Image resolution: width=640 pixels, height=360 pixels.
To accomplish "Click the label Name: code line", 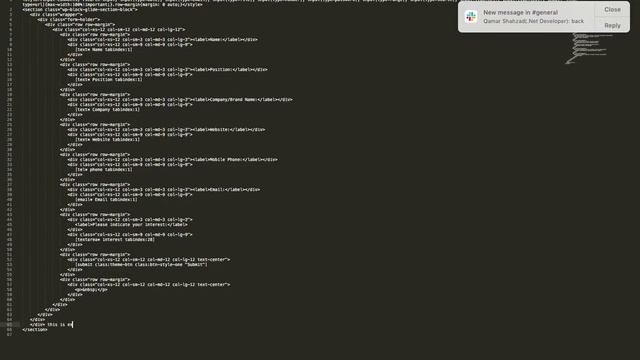I will (162, 40).
